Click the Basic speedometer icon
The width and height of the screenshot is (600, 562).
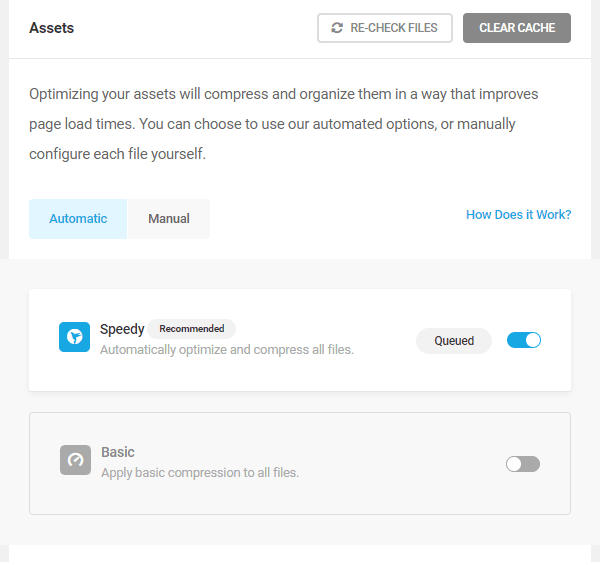(x=75, y=460)
